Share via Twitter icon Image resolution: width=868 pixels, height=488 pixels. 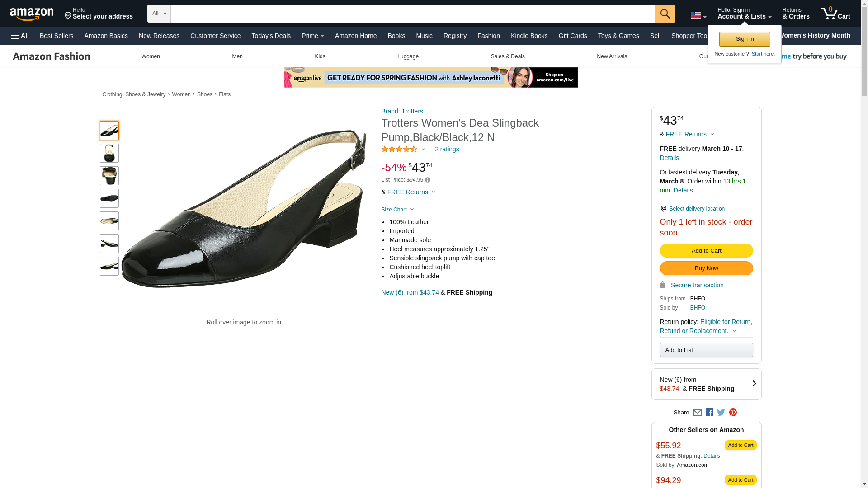[x=721, y=412]
